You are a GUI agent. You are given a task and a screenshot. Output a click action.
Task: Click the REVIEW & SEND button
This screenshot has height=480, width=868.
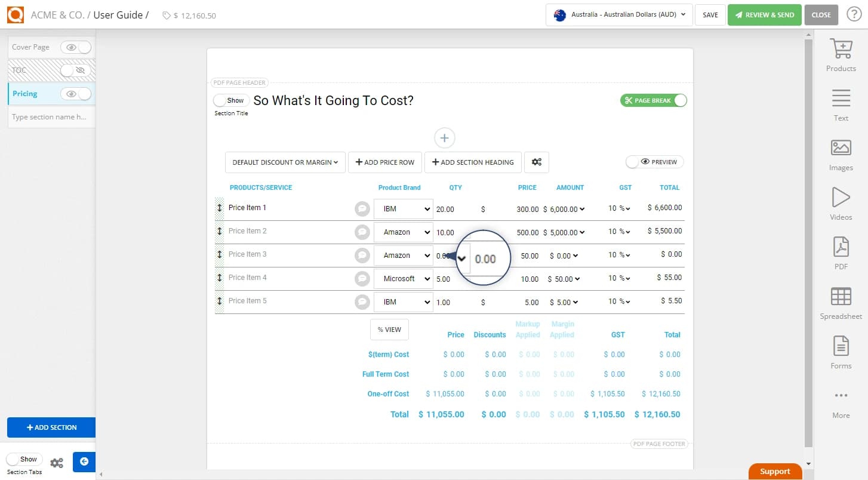click(765, 14)
